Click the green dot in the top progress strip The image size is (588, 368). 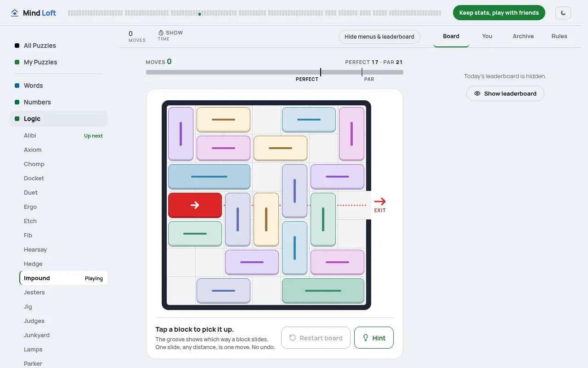click(x=199, y=14)
